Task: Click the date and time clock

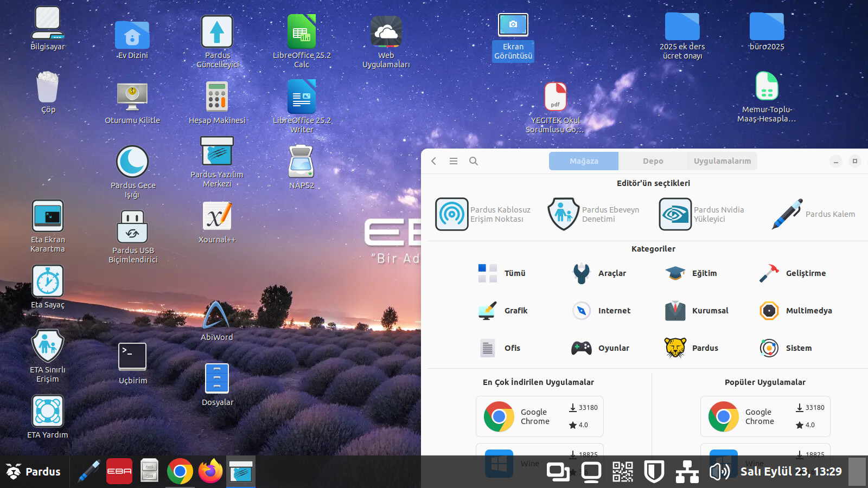Action: coord(791,472)
